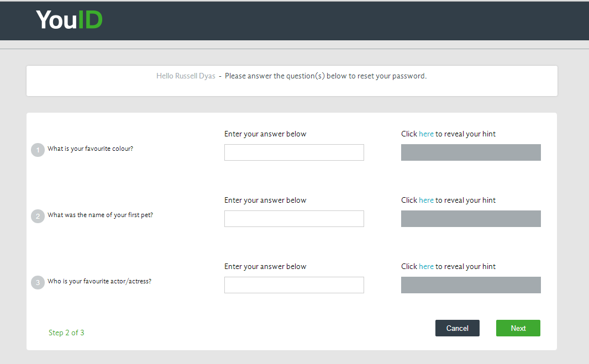Screen dimensions: 589x364
Task: Click the number 1 question badge
Action: coord(38,150)
